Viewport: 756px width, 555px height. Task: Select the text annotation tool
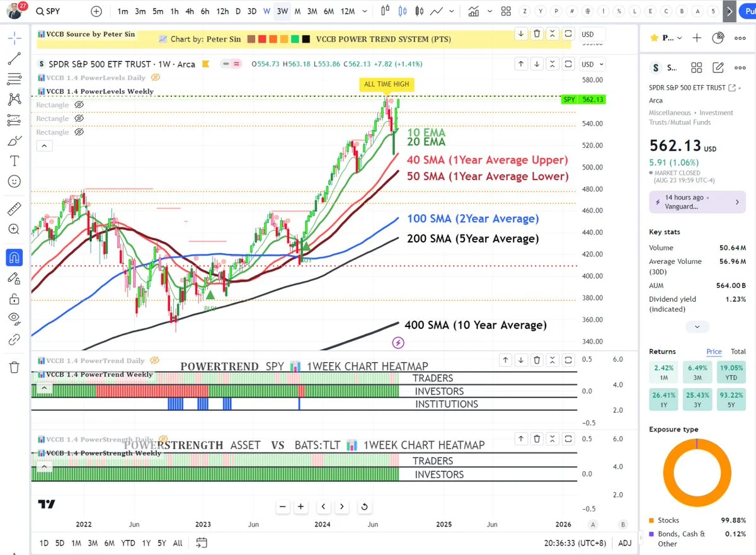coord(14,161)
